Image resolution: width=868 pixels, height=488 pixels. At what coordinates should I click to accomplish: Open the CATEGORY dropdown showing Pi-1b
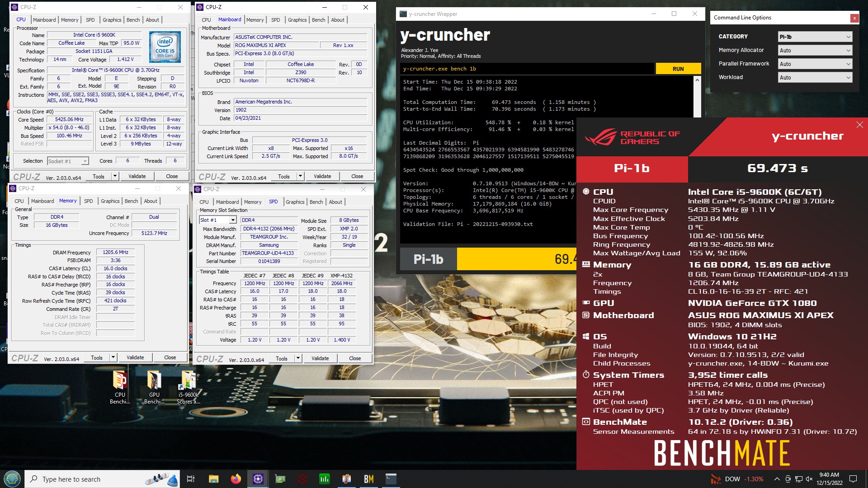pos(815,37)
